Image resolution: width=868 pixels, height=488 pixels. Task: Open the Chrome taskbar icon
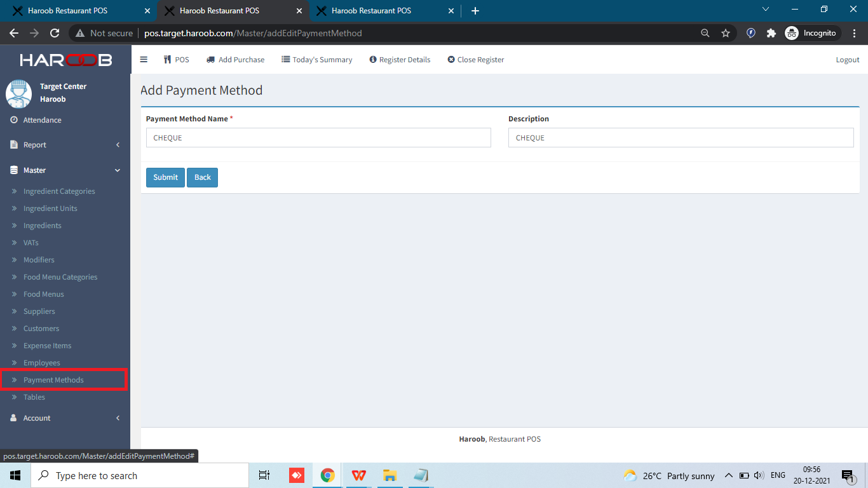[328, 475]
